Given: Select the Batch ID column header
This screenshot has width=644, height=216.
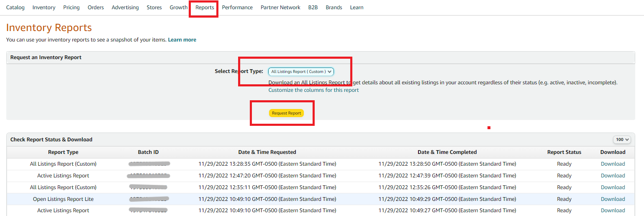Looking at the screenshot, I should click(148, 152).
